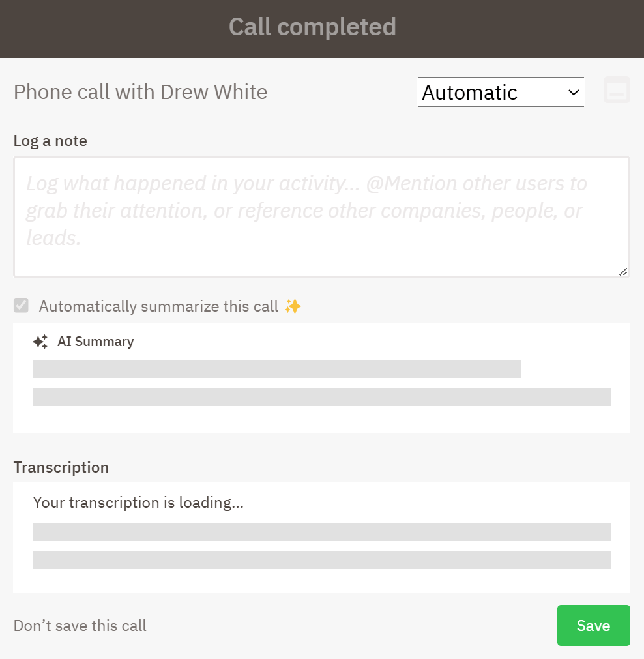This screenshot has width=644, height=659.
Task: Click the "Phone call with Drew White" heading
Action: click(139, 92)
